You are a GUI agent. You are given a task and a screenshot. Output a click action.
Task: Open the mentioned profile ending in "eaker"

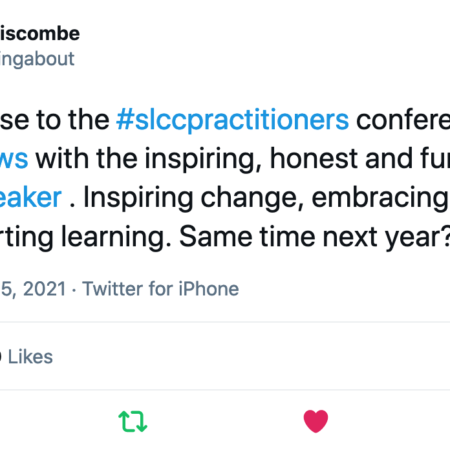point(31,198)
